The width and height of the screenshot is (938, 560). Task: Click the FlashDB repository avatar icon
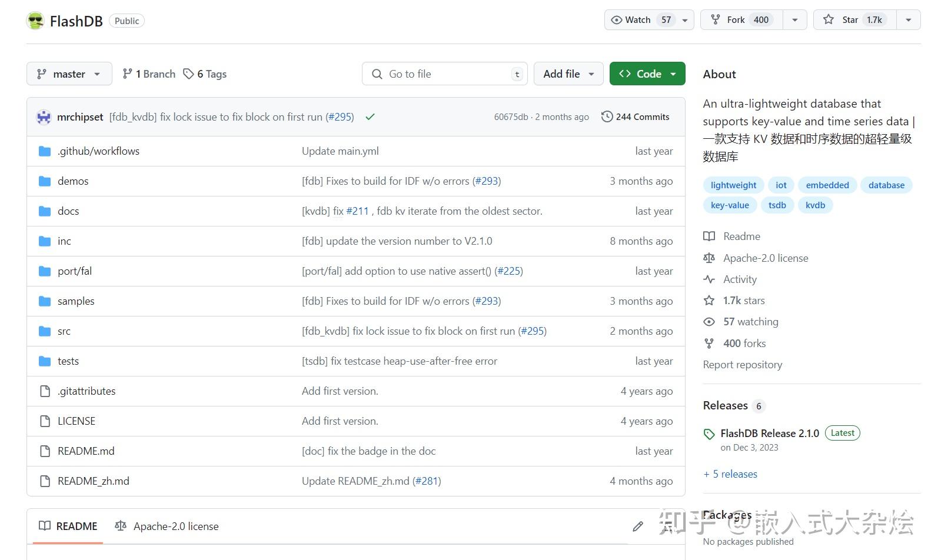(35, 21)
